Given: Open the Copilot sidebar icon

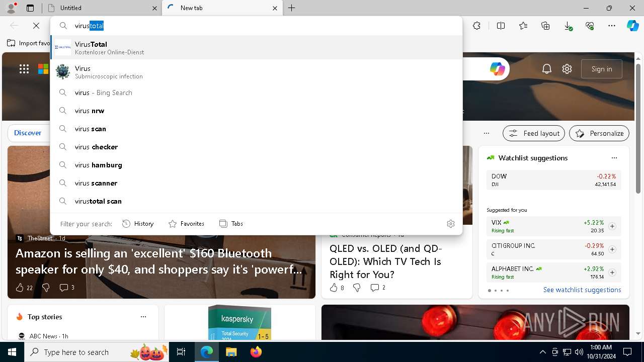Looking at the screenshot, I should tap(632, 26).
